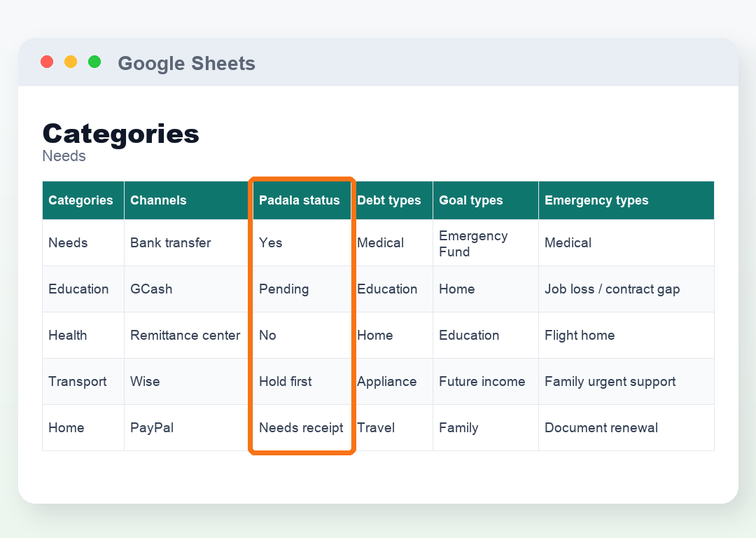The height and width of the screenshot is (538, 756).
Task: Click Home in the Goal types column
Action: point(486,289)
